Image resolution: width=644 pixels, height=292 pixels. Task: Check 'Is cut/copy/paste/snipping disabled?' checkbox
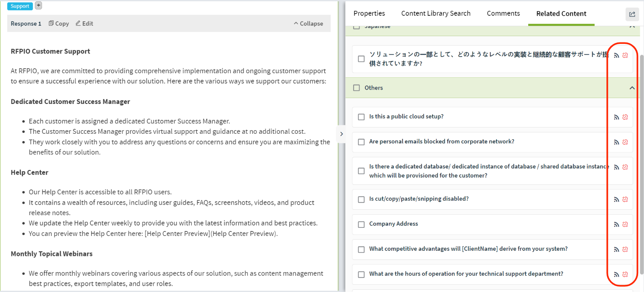(x=361, y=199)
